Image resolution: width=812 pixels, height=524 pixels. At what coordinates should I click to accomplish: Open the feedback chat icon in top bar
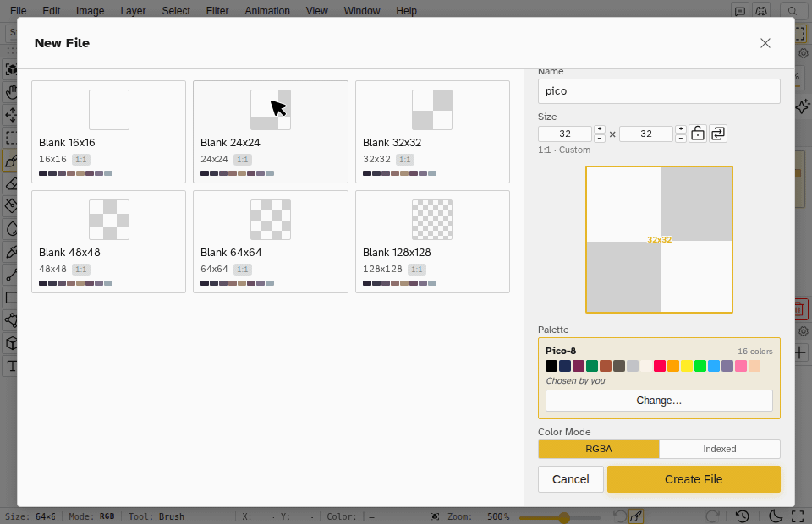(741, 11)
